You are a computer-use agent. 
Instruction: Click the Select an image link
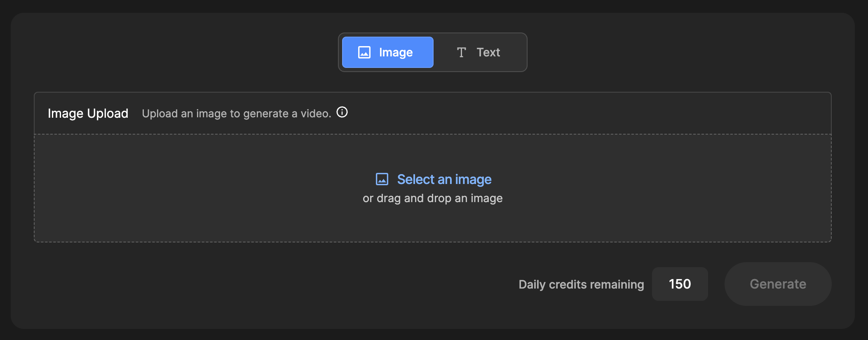click(444, 179)
